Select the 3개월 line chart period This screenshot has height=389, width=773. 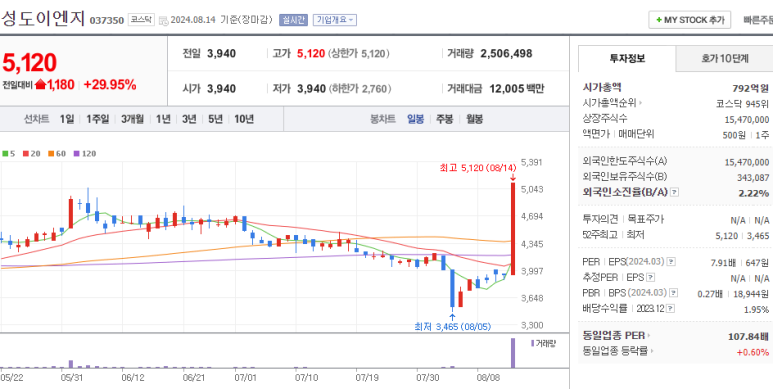tap(133, 119)
